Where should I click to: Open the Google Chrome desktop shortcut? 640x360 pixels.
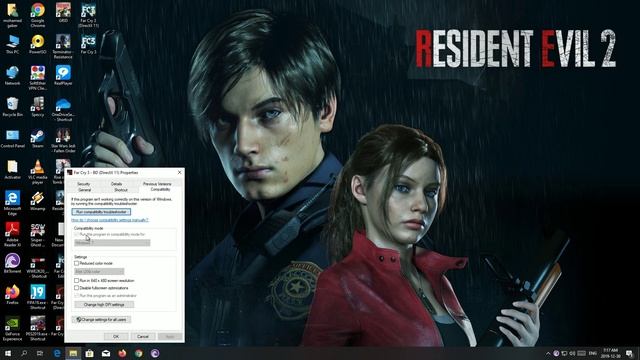tap(38, 15)
